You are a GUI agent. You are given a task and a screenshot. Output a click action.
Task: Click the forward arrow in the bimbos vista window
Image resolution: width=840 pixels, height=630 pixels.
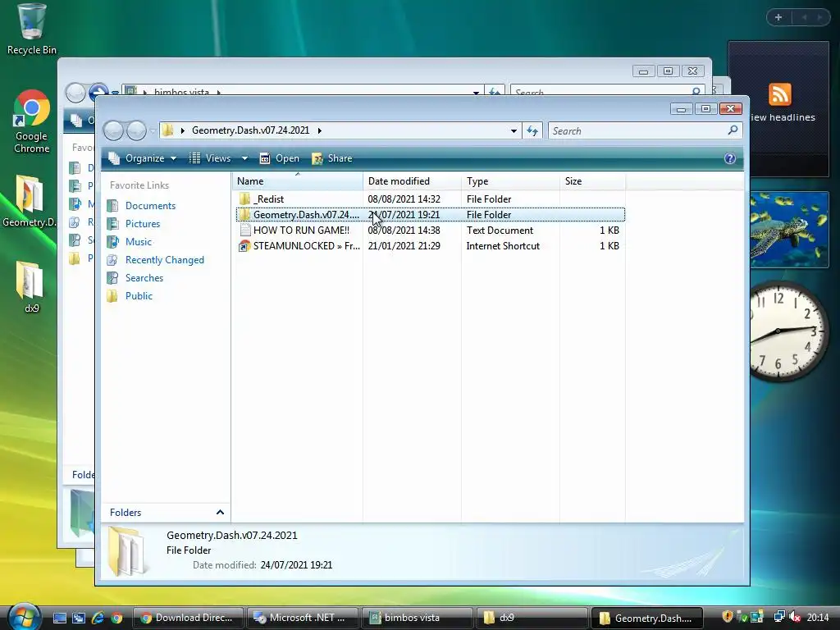tap(98, 92)
